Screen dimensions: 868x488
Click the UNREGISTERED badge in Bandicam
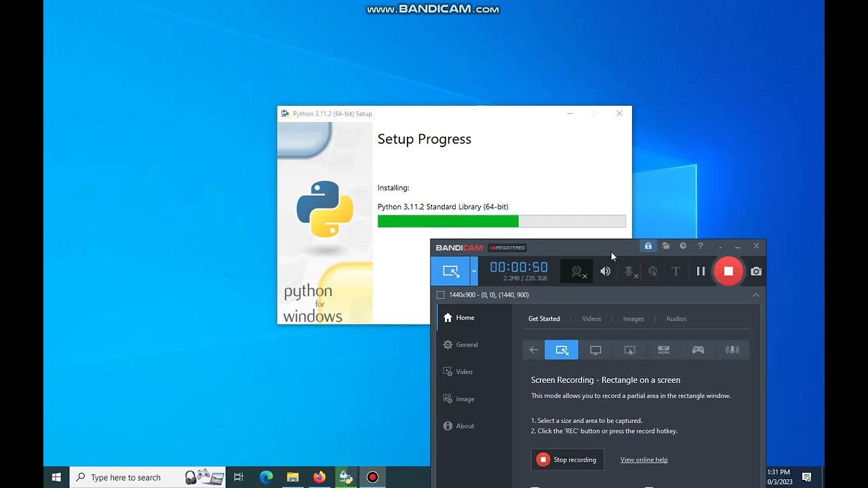[x=507, y=247]
